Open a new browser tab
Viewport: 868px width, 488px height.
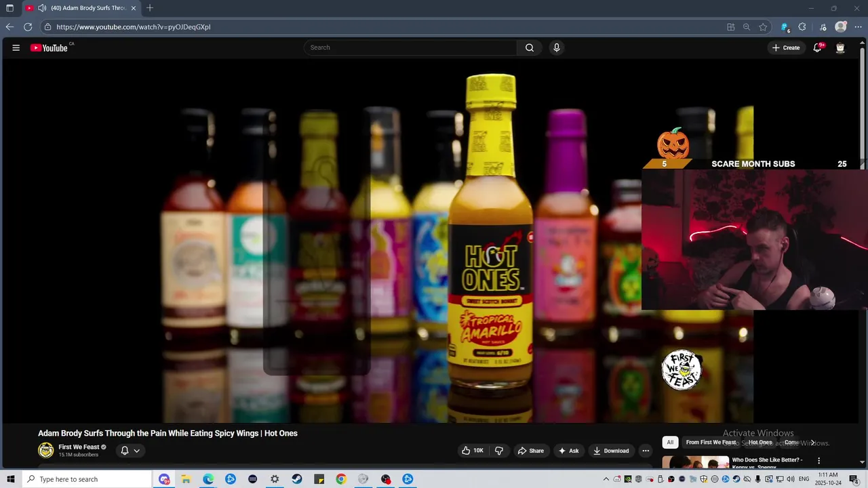[150, 8]
